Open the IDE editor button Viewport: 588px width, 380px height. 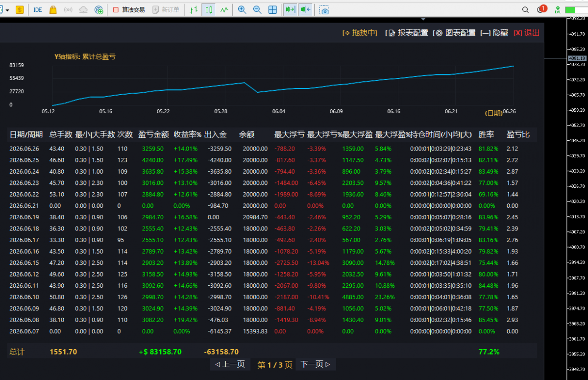38,9
